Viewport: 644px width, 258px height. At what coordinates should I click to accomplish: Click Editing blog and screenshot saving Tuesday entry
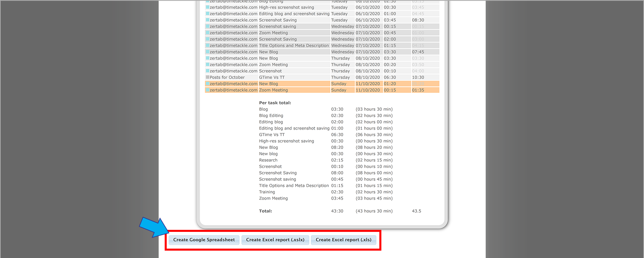coord(294,14)
